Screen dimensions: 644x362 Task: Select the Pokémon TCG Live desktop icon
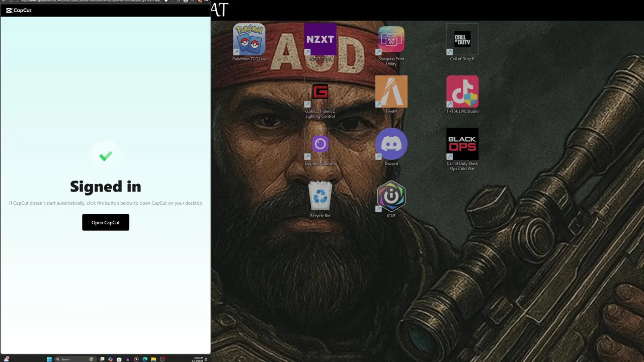(x=249, y=43)
